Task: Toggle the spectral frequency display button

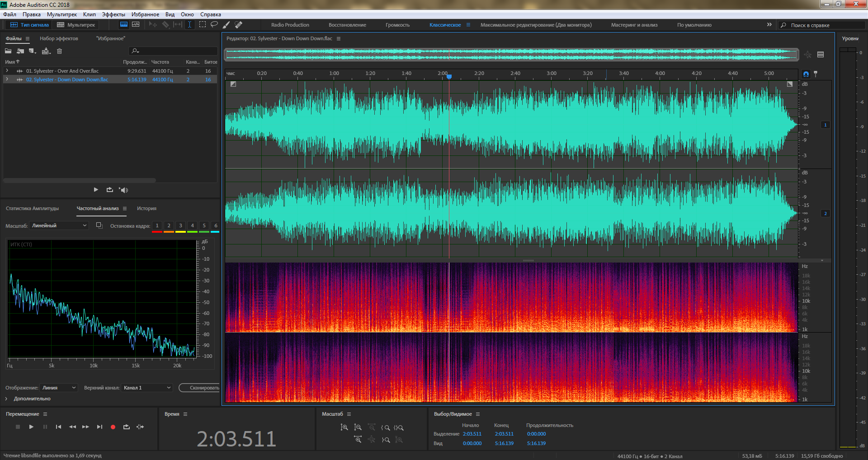Action: (x=123, y=25)
